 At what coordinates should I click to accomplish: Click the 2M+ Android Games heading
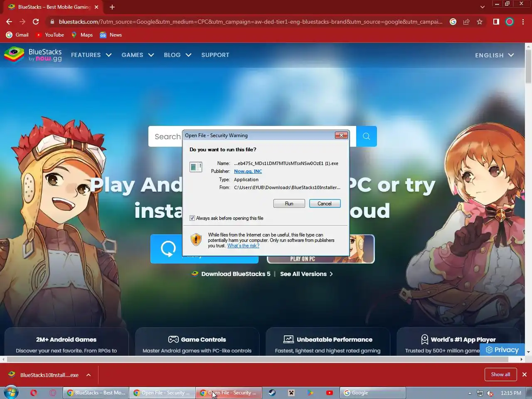[x=66, y=340]
